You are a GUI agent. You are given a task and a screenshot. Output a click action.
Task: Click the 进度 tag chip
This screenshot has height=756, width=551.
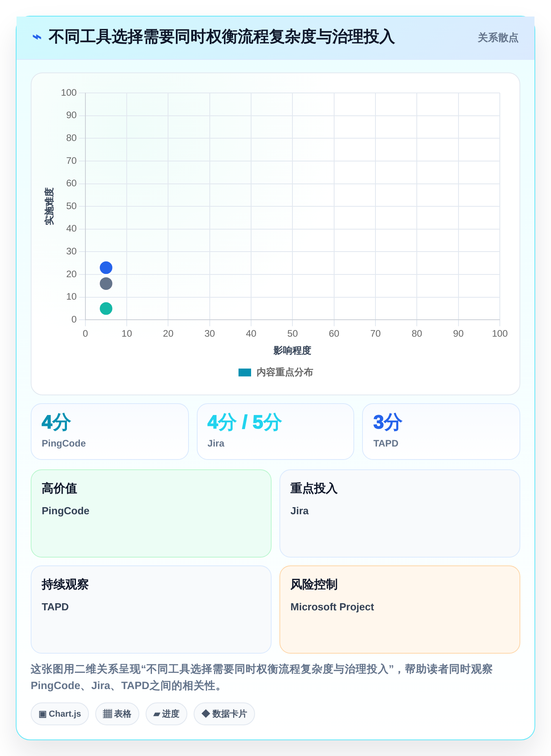click(166, 714)
